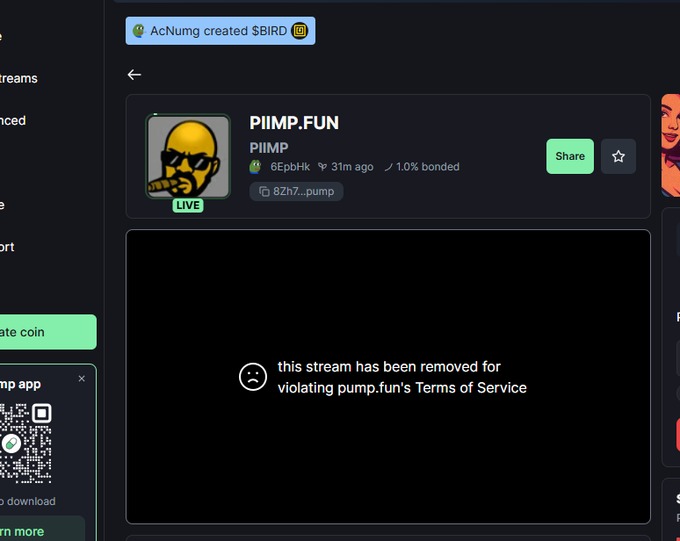The height and width of the screenshot is (541, 680).
Task: Click the stream removed Terms of Service message
Action: click(402, 377)
